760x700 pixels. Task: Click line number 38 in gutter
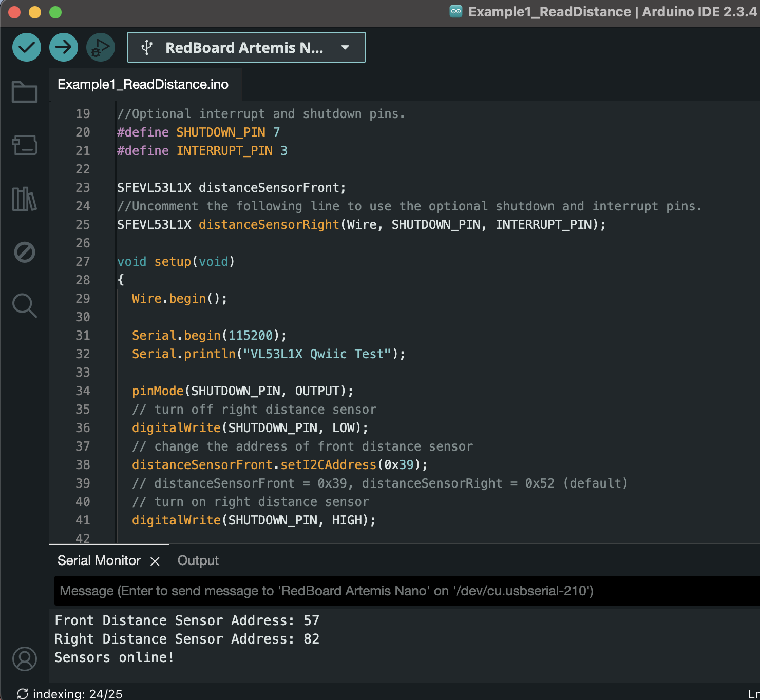click(x=83, y=465)
